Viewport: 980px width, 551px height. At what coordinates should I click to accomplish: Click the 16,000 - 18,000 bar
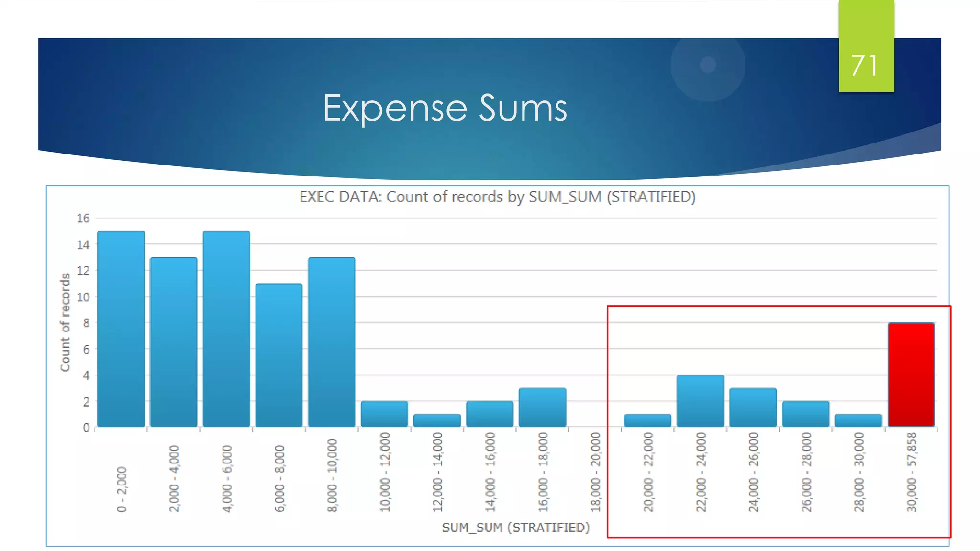(542, 408)
